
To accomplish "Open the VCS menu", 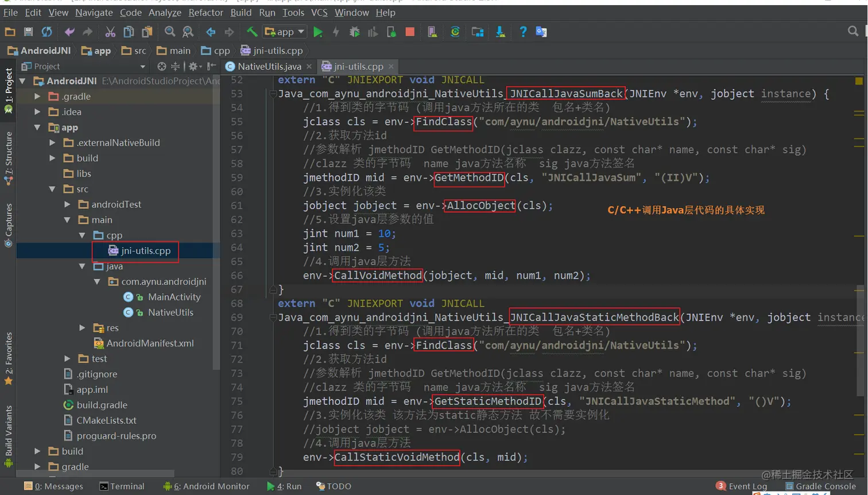I will 319,13.
